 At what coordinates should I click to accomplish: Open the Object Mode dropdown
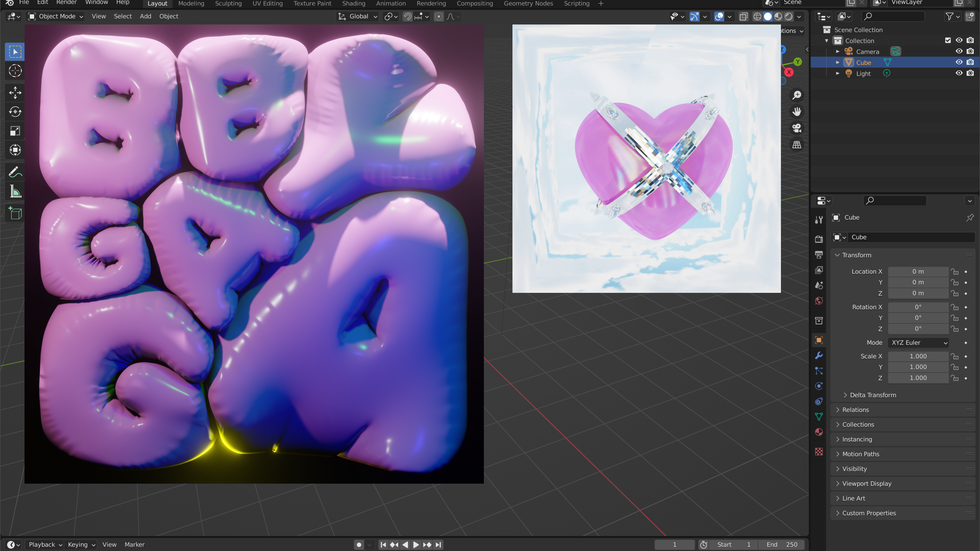click(x=56, y=16)
